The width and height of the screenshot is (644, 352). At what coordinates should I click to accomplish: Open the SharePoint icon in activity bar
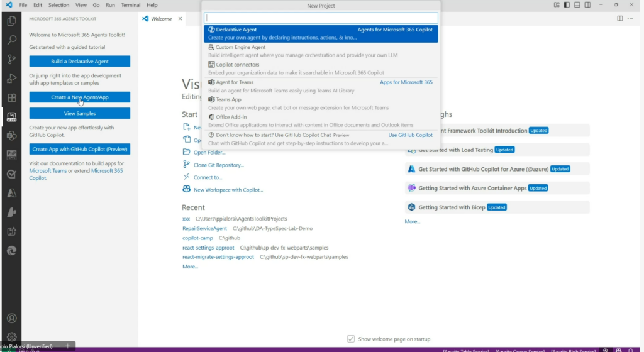click(11, 136)
